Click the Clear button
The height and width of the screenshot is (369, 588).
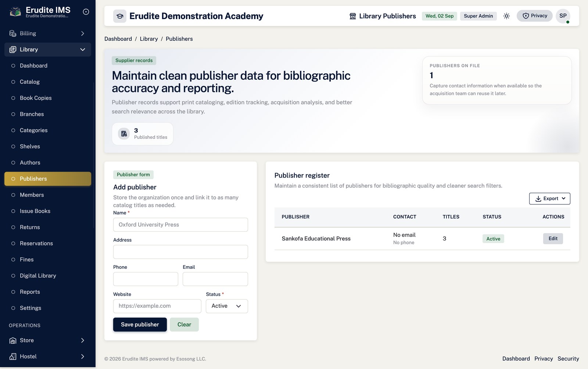(x=184, y=325)
